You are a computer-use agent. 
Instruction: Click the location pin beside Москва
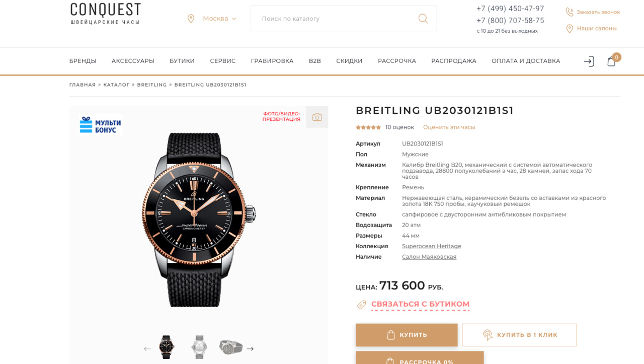(x=191, y=19)
